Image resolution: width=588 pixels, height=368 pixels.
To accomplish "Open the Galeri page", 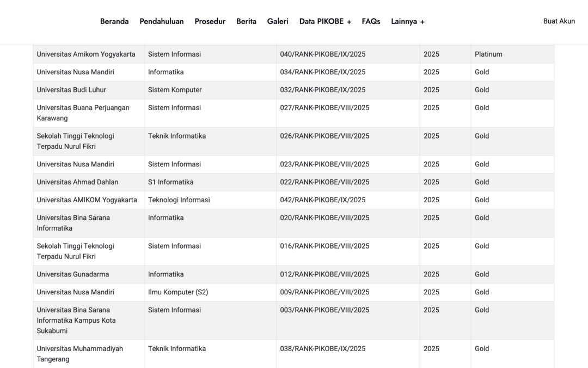I will coord(278,21).
